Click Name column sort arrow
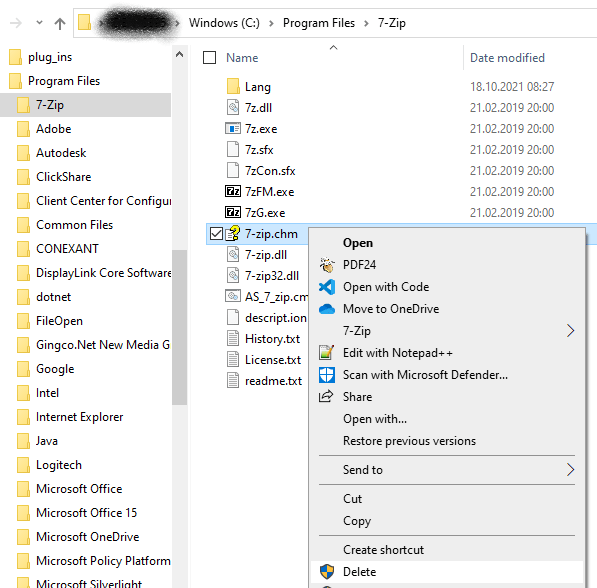Viewport: 597px width, 588px height. tap(334, 47)
